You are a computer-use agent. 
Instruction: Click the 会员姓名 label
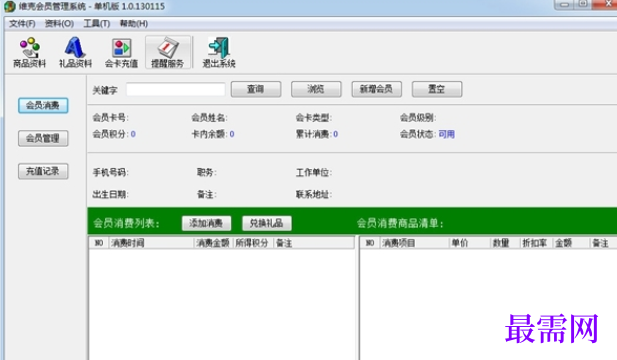pos(209,118)
